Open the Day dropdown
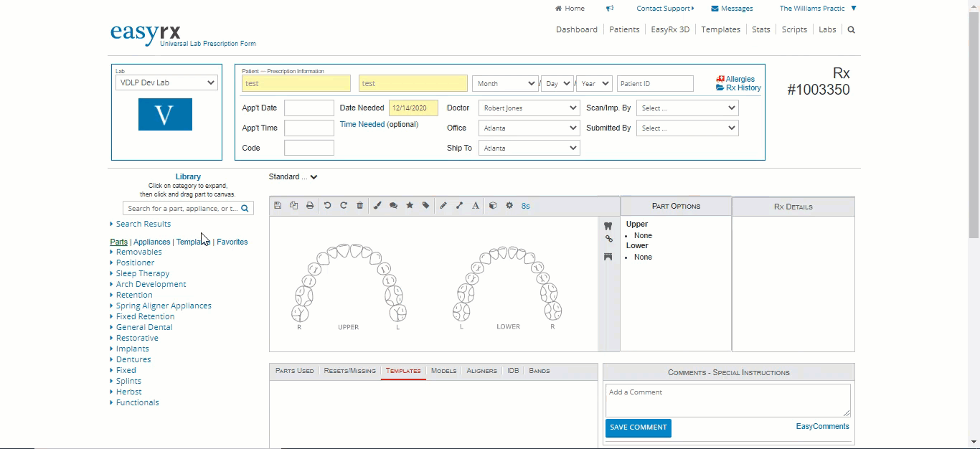980x449 pixels. tap(557, 83)
